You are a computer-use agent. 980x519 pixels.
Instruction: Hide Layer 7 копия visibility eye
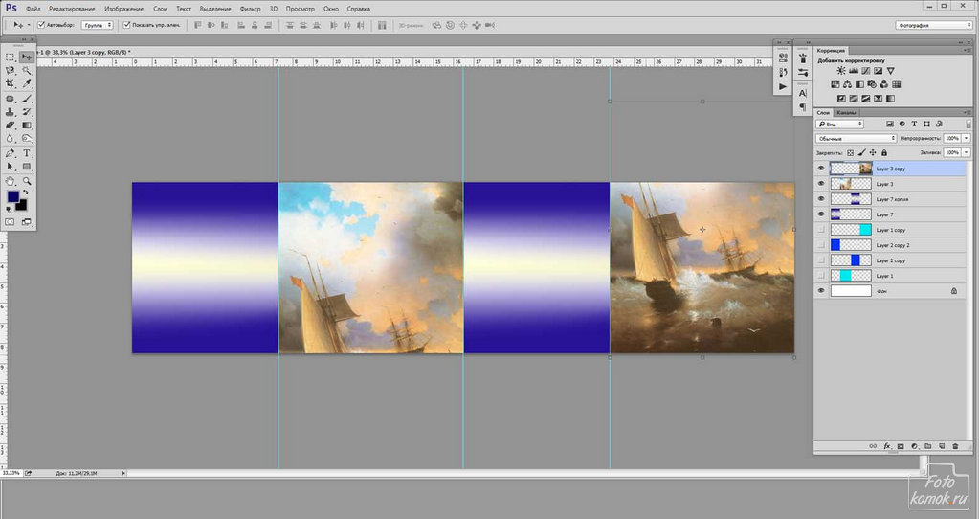pos(821,199)
